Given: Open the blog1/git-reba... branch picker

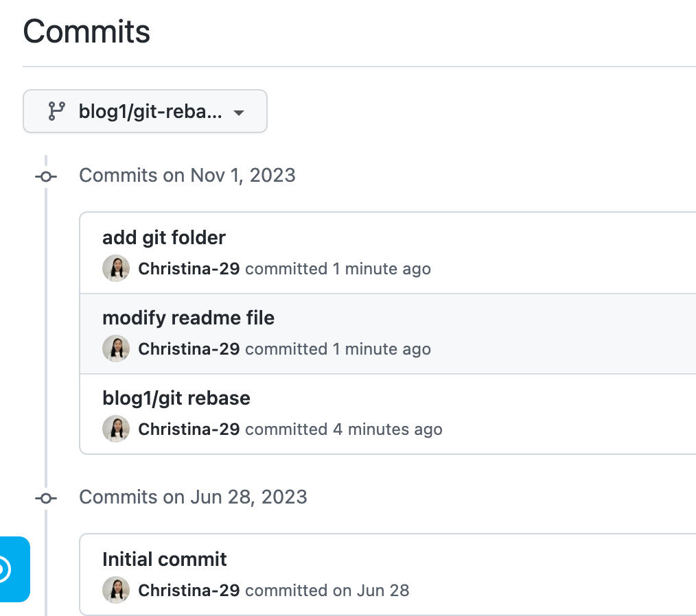Looking at the screenshot, I should tap(144, 111).
